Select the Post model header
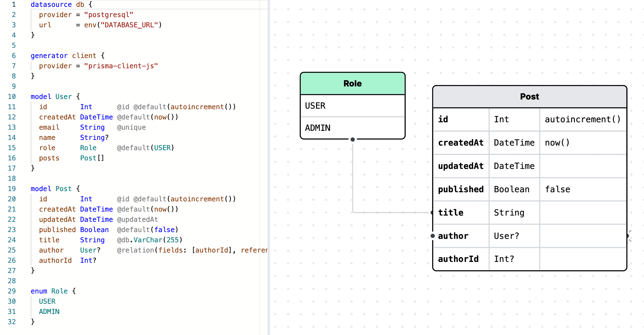Viewport: 644px width, 335px height. [x=529, y=97]
